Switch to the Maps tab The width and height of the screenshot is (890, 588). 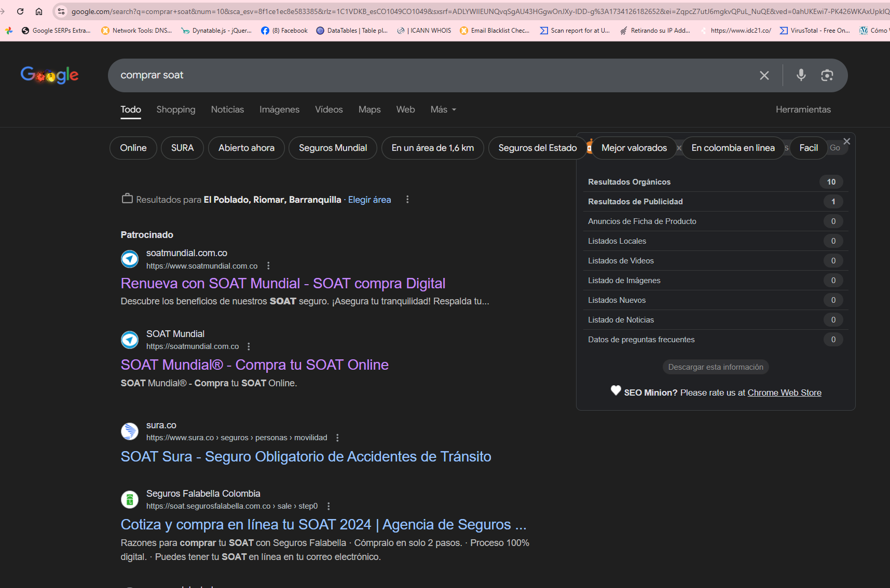point(369,109)
